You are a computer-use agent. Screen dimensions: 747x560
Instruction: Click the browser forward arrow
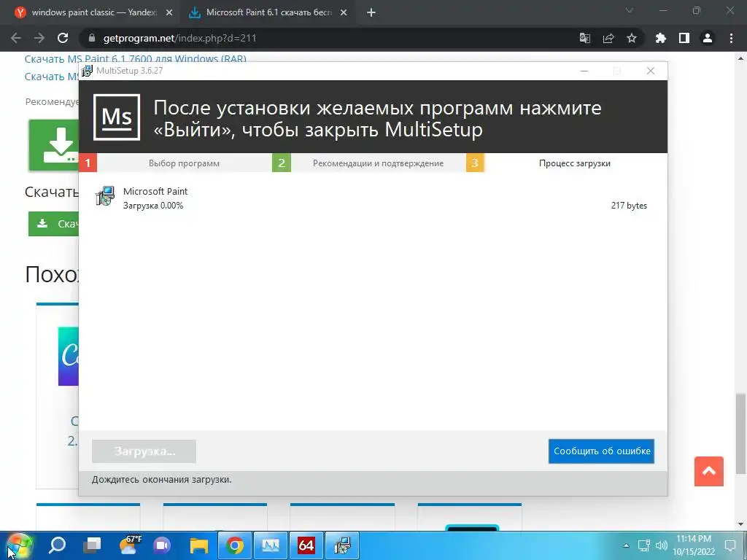click(39, 38)
